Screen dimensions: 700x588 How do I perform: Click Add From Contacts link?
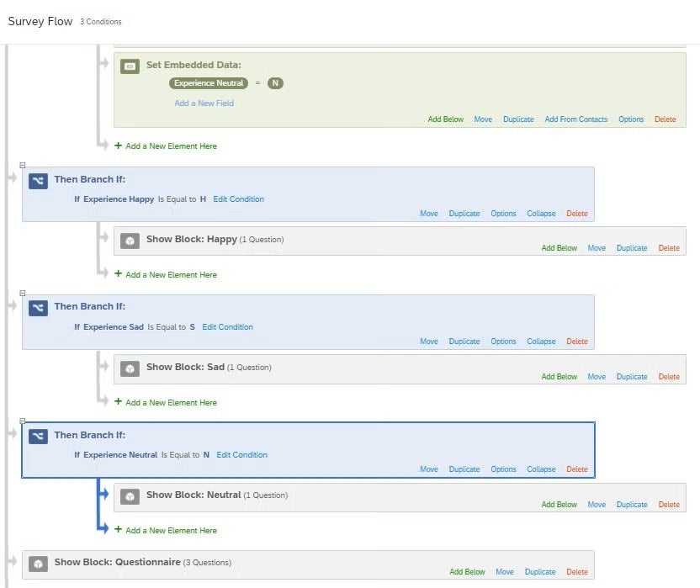[x=575, y=119]
